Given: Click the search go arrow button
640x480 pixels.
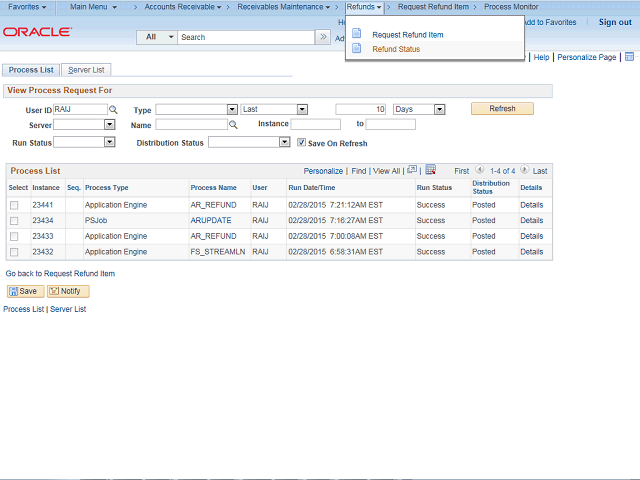Looking at the screenshot, I should [x=323, y=37].
